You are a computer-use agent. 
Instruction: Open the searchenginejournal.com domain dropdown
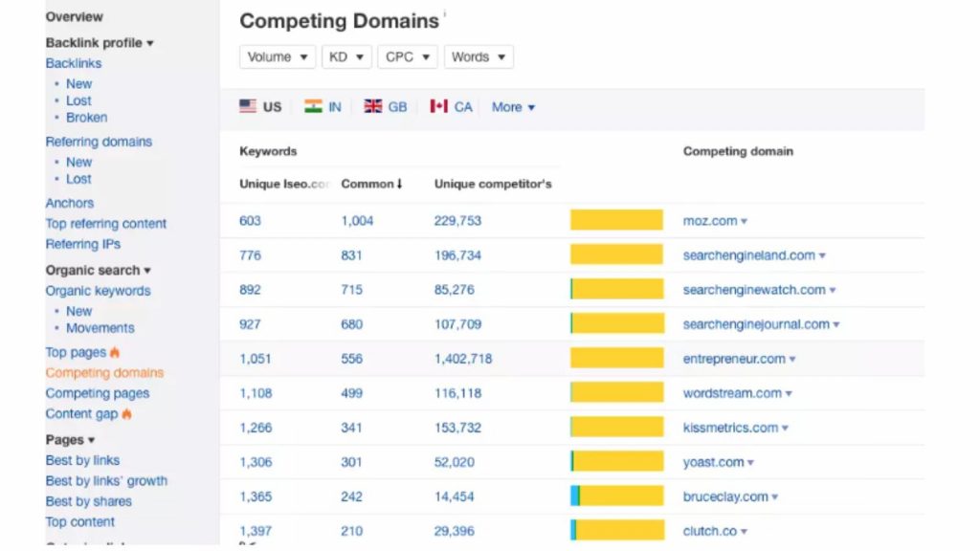tap(836, 324)
